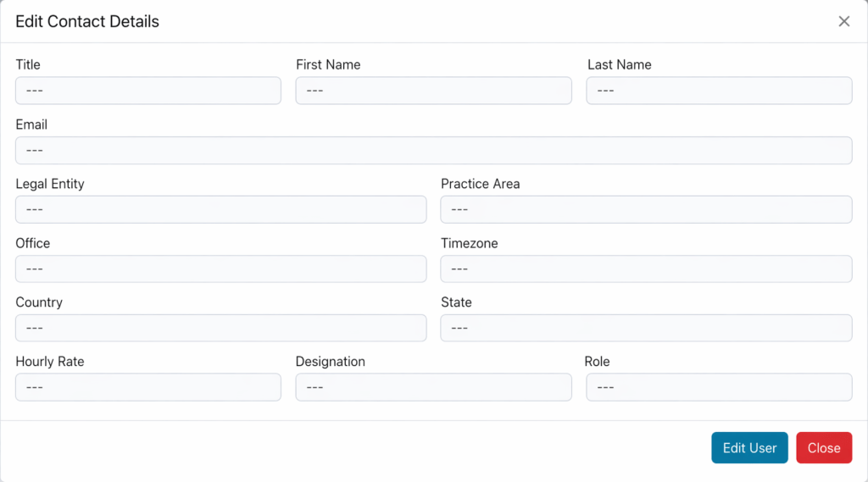Click the Email input field
Viewport: 868px width, 482px height.
pos(433,150)
